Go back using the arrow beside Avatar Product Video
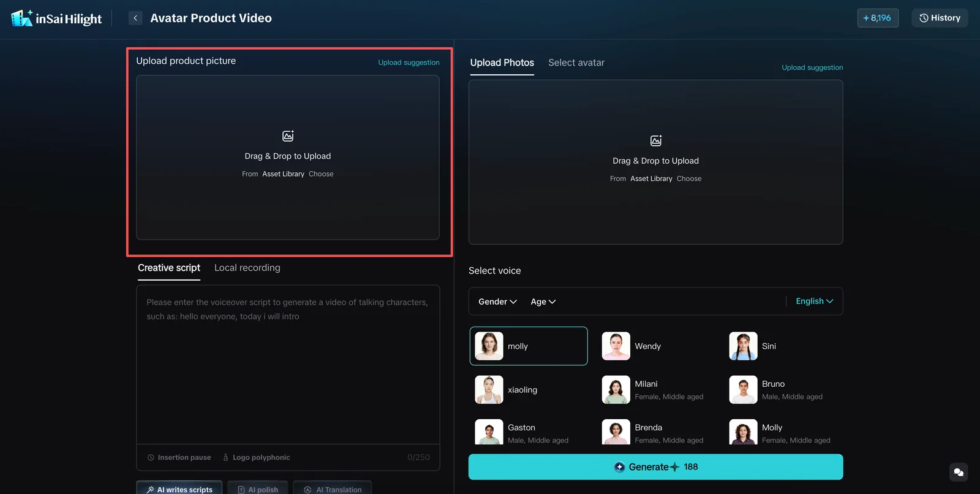Screen dimensions: 980x494 pyautogui.click(x=135, y=18)
